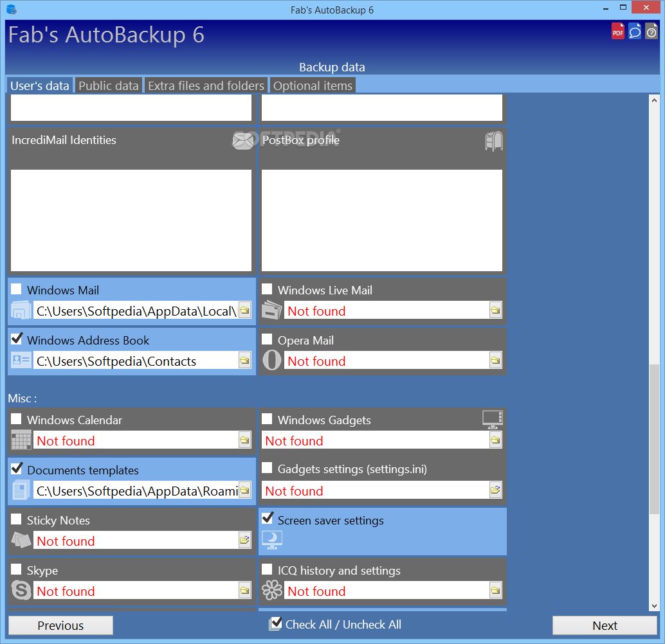This screenshot has width=665, height=644.
Task: Toggle Check All / Uncheck All
Action: point(334,624)
